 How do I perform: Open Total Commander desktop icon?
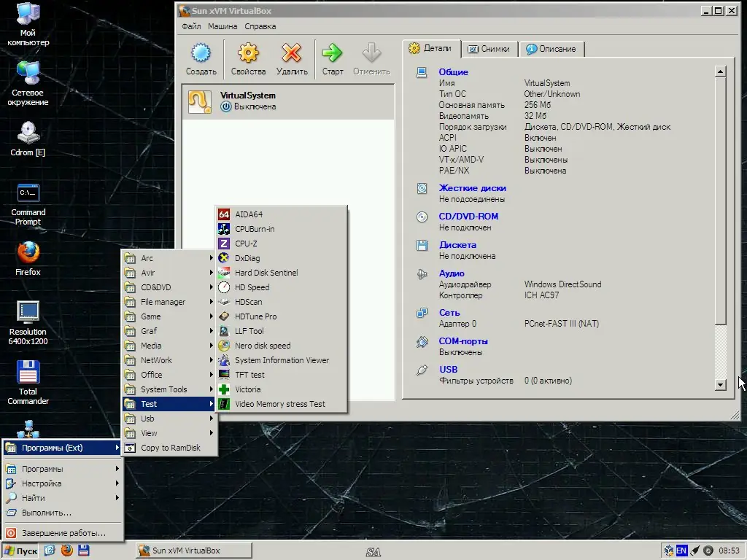(x=28, y=383)
